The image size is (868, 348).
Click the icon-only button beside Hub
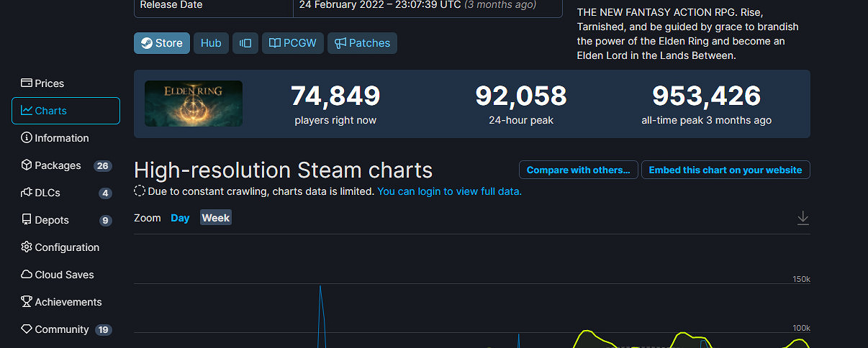(245, 43)
